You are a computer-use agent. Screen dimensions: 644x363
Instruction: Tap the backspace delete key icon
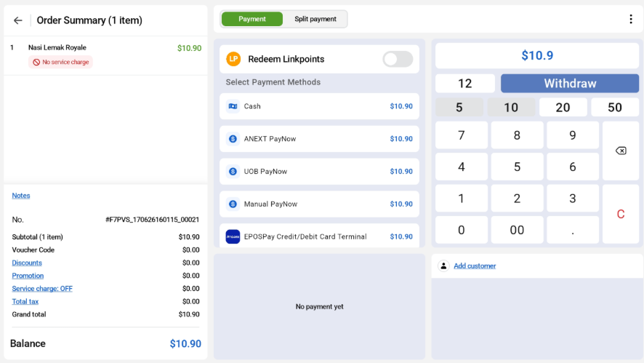(x=621, y=151)
